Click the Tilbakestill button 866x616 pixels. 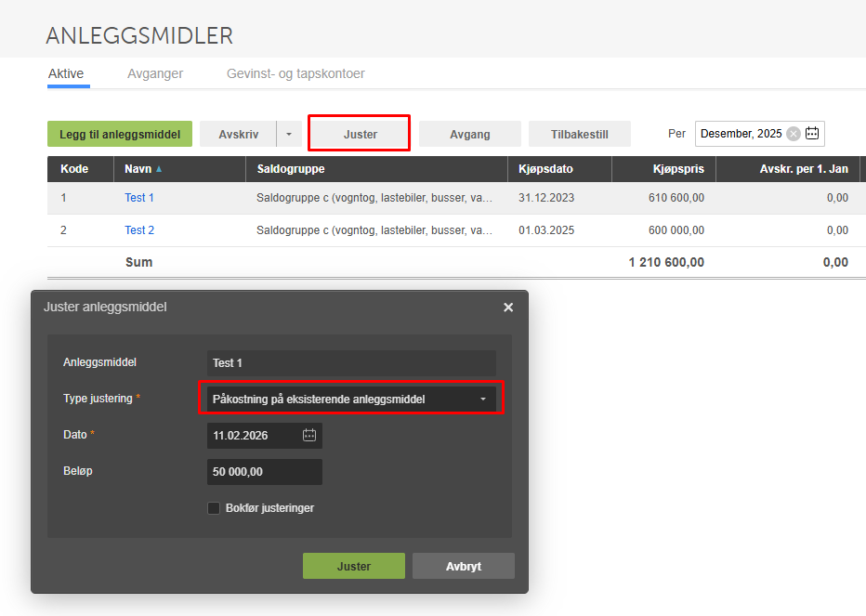pyautogui.click(x=580, y=134)
